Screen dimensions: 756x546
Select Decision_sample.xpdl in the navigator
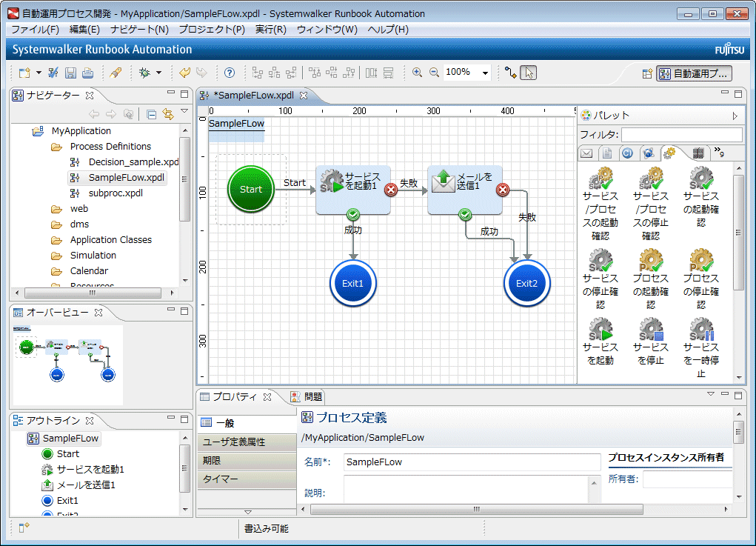pos(124,162)
